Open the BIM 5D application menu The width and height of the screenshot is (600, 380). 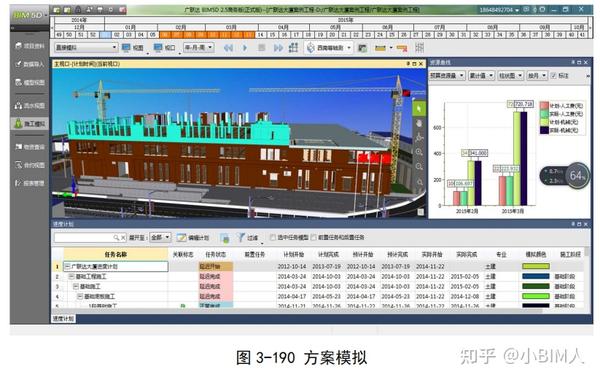30,15
